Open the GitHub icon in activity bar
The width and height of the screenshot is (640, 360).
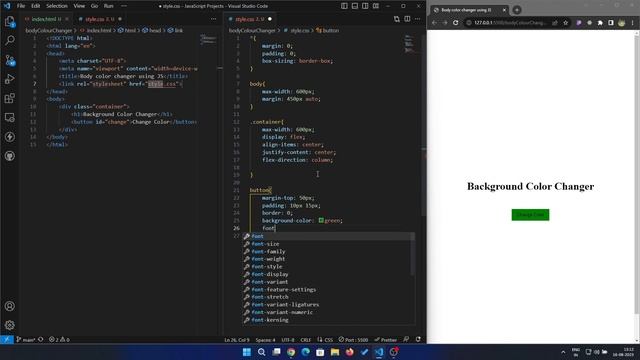tap(10, 156)
